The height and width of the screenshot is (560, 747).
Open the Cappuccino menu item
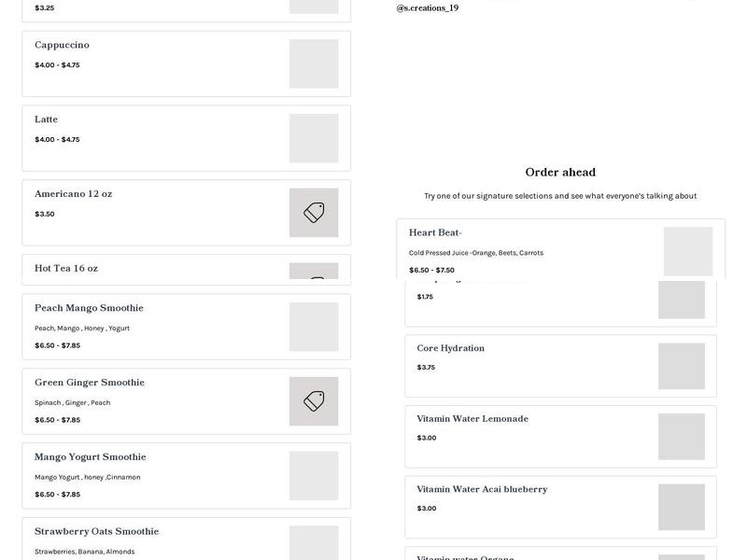[63, 45]
